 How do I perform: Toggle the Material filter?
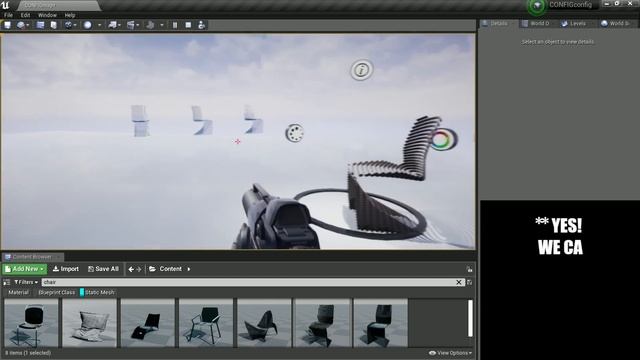[x=18, y=292]
